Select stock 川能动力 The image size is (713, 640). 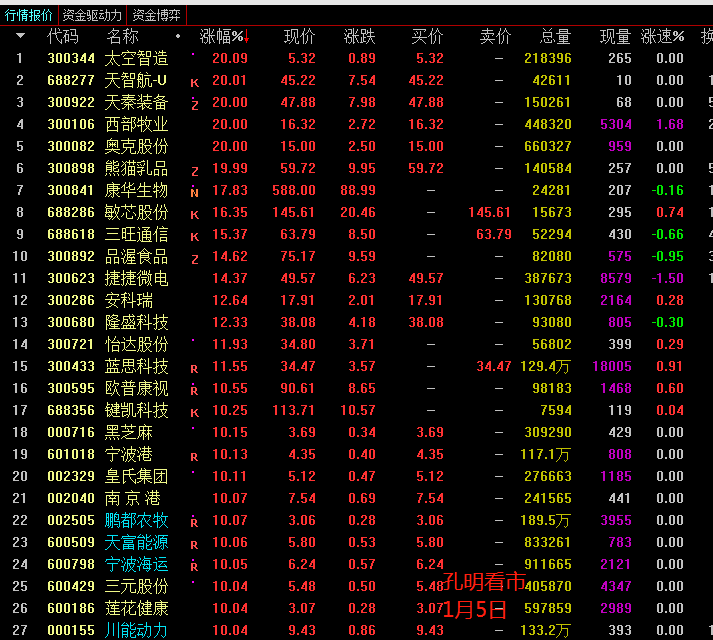tap(136, 630)
